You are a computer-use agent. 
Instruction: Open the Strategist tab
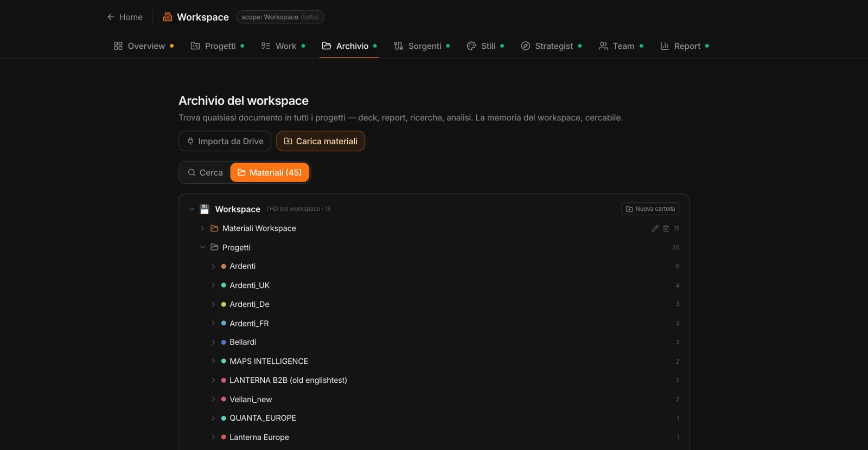point(551,46)
